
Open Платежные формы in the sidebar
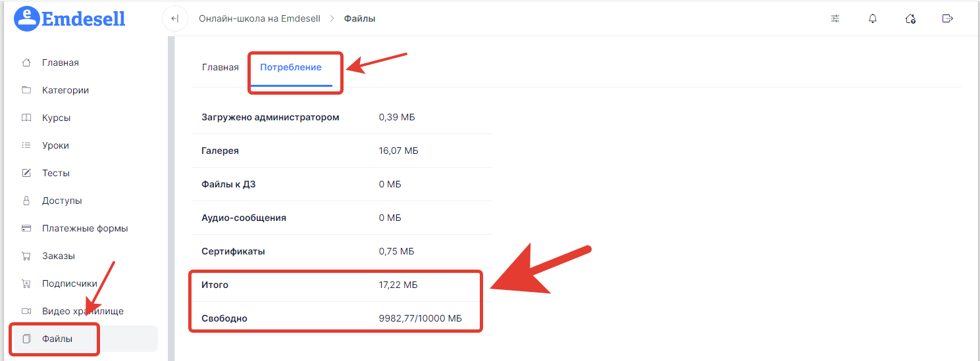click(x=84, y=228)
